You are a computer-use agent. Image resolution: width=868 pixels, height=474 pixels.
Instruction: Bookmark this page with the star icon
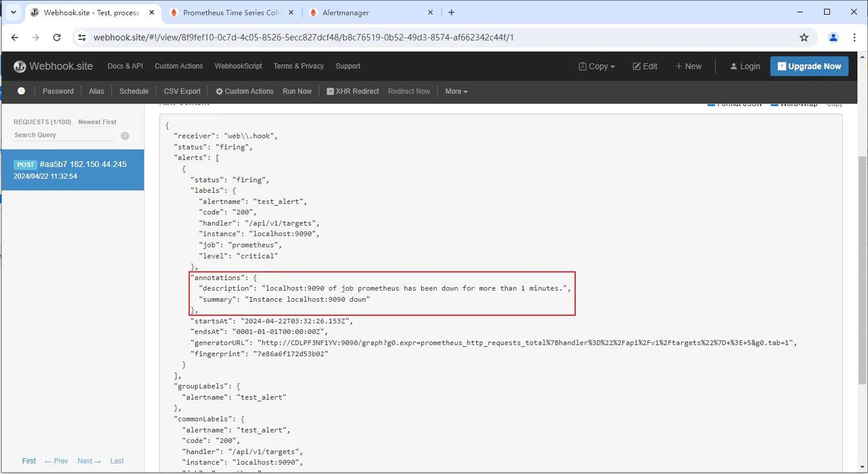point(804,37)
